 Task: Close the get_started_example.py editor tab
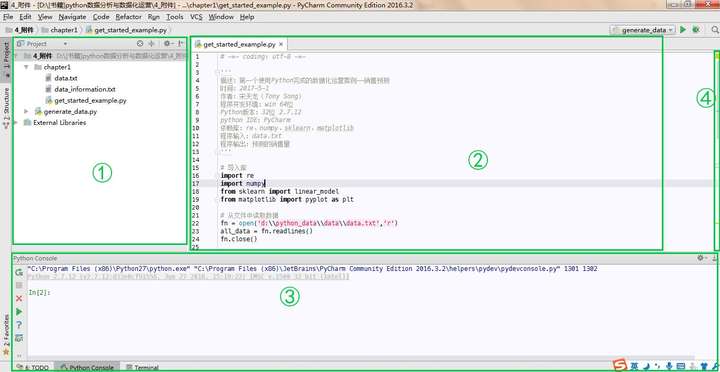click(x=281, y=45)
